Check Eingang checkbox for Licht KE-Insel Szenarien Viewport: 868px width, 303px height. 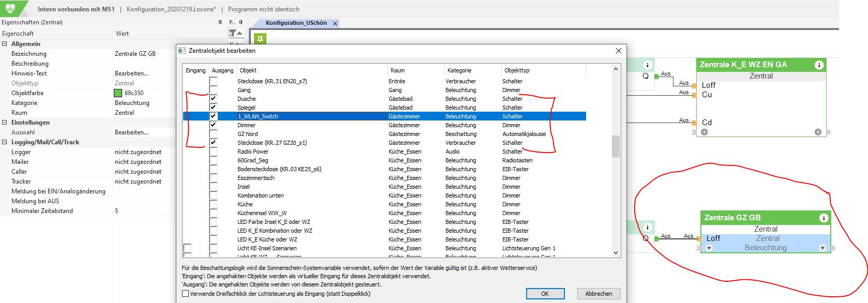[187, 248]
